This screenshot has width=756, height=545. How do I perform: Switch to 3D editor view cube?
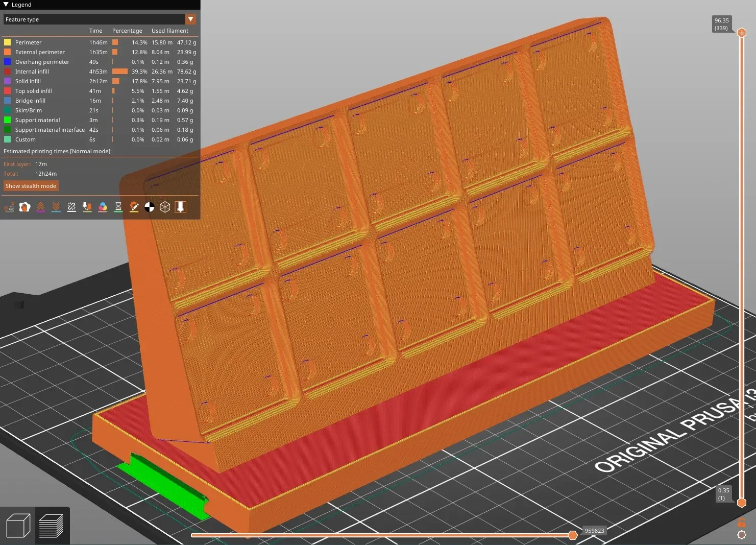pyautogui.click(x=18, y=526)
